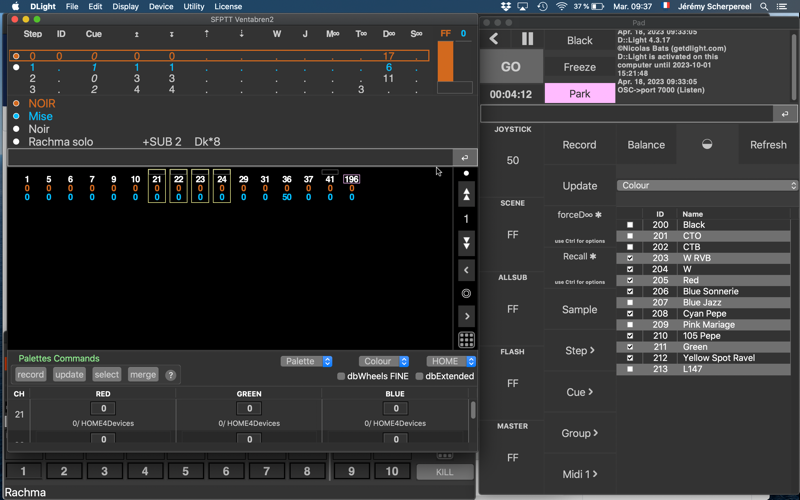Open the Palette dropdown selector
Screen dimensions: 800x500
pyautogui.click(x=305, y=361)
